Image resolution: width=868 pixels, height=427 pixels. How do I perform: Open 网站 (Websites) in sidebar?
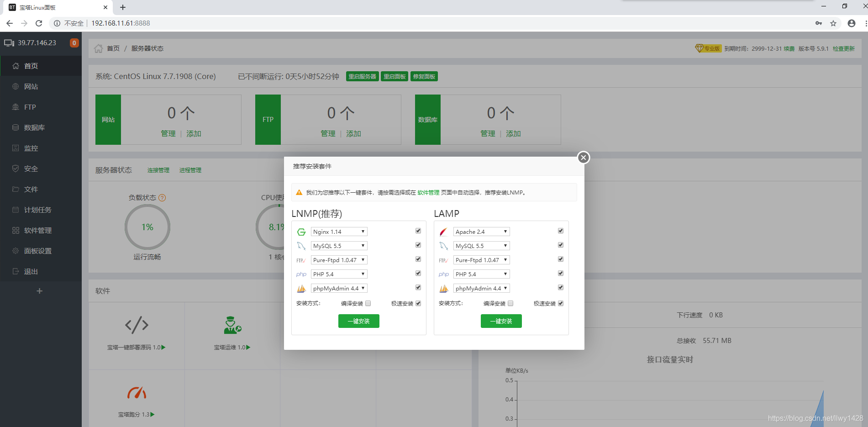pyautogui.click(x=41, y=86)
